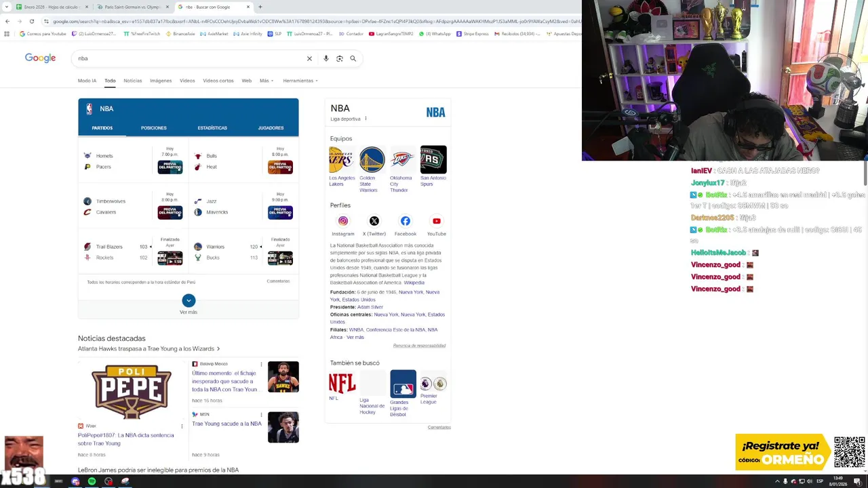Open NBA Instagram profile icon
Viewport: 868px width, 488px height.
point(343,221)
